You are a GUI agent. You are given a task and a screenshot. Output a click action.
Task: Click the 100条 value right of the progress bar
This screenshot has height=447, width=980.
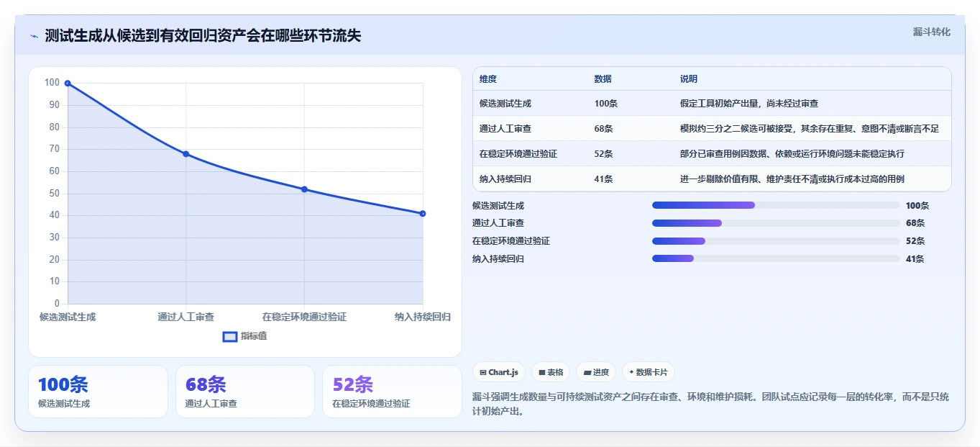pyautogui.click(x=917, y=205)
